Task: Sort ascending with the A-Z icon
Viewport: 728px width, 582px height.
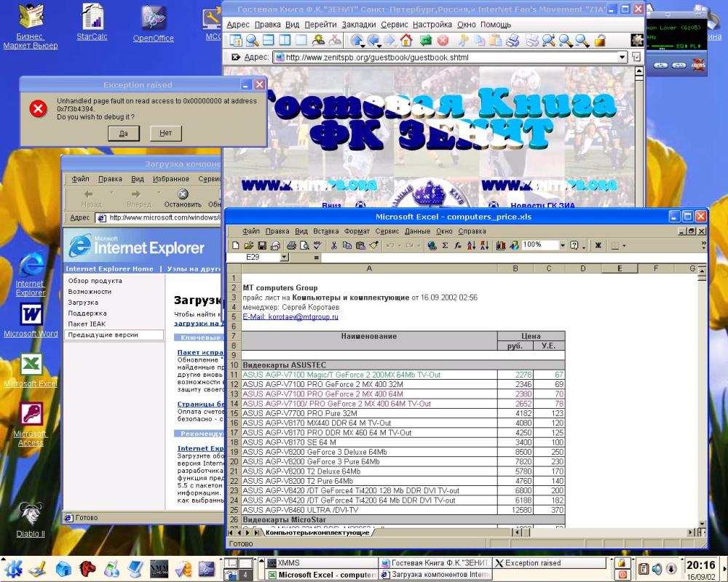Action: pos(471,245)
